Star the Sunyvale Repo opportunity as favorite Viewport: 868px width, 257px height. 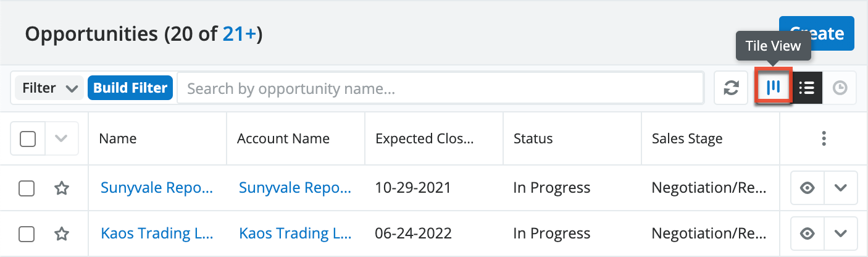pos(61,188)
